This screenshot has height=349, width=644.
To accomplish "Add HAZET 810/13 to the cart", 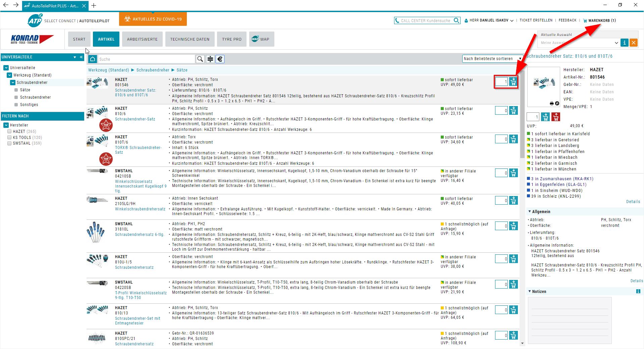I will click(x=513, y=310).
